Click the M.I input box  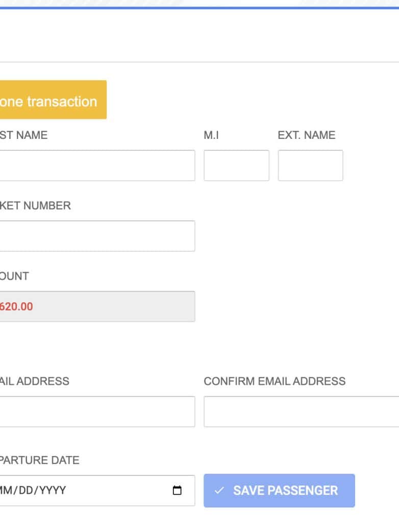click(236, 165)
